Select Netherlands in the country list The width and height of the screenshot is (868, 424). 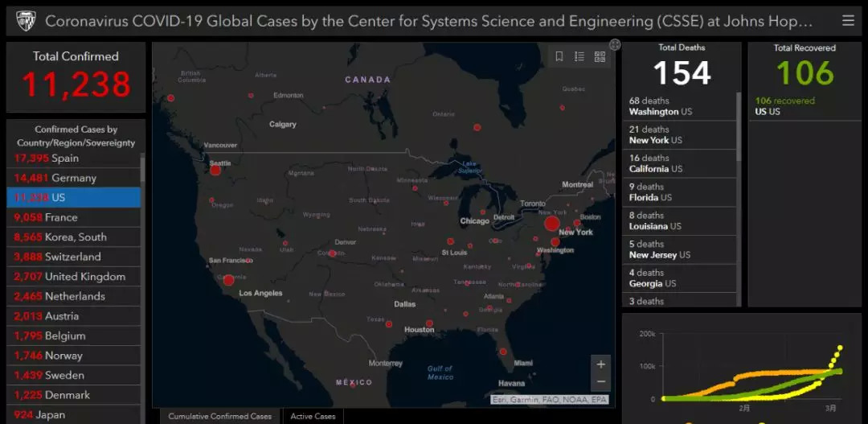pyautogui.click(x=74, y=296)
